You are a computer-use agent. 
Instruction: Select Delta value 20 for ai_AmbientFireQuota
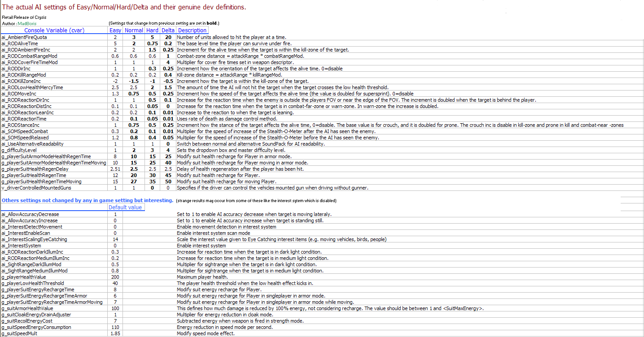(x=168, y=37)
